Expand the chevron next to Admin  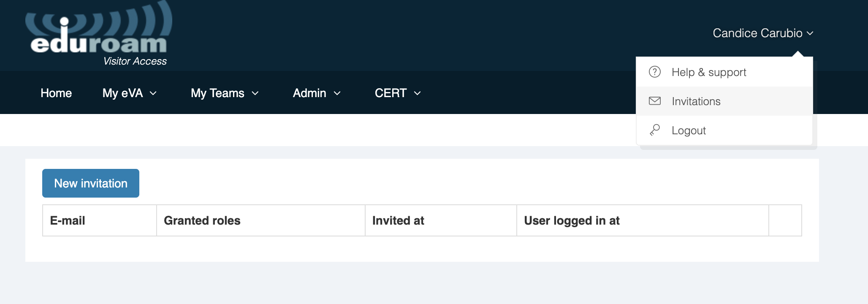point(337,93)
